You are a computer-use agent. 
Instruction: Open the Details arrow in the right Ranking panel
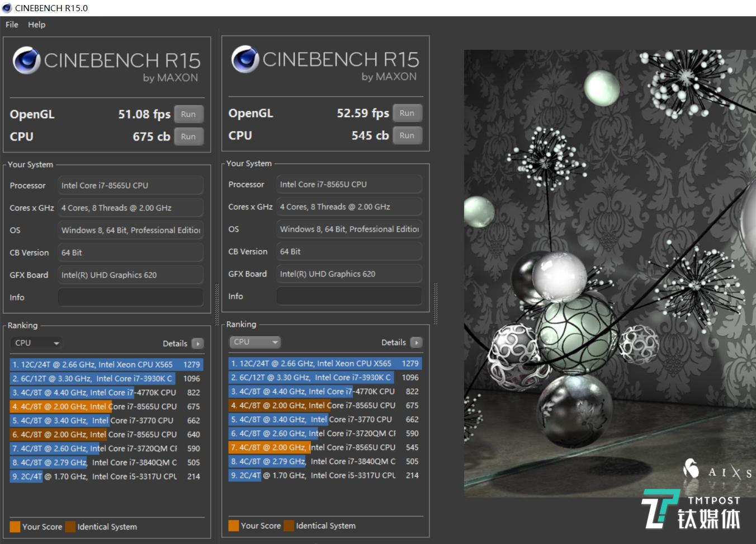[x=417, y=342]
